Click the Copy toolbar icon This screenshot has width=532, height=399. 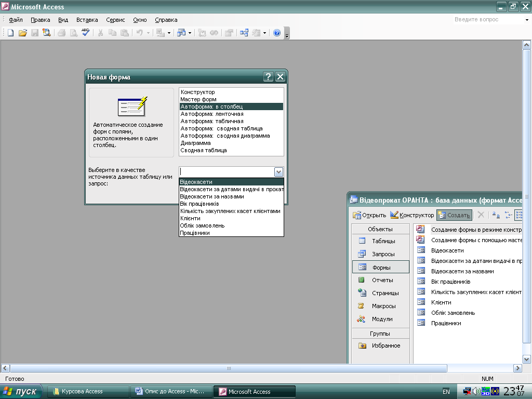(x=112, y=33)
